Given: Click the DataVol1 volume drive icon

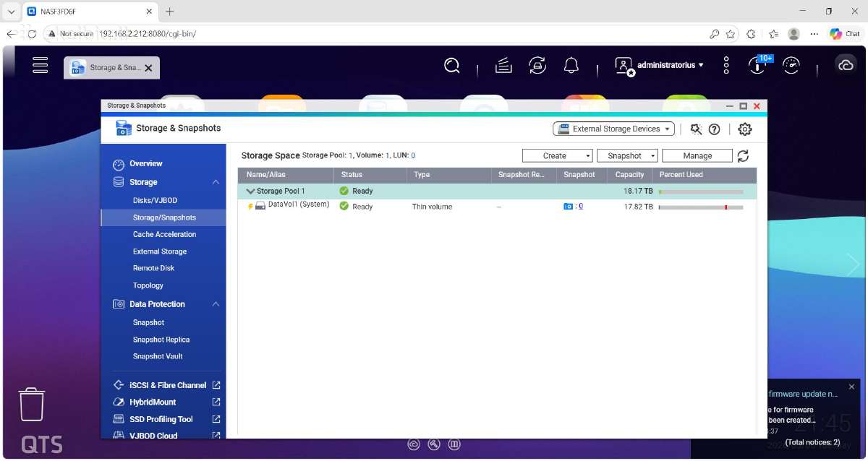Looking at the screenshot, I should point(260,207).
